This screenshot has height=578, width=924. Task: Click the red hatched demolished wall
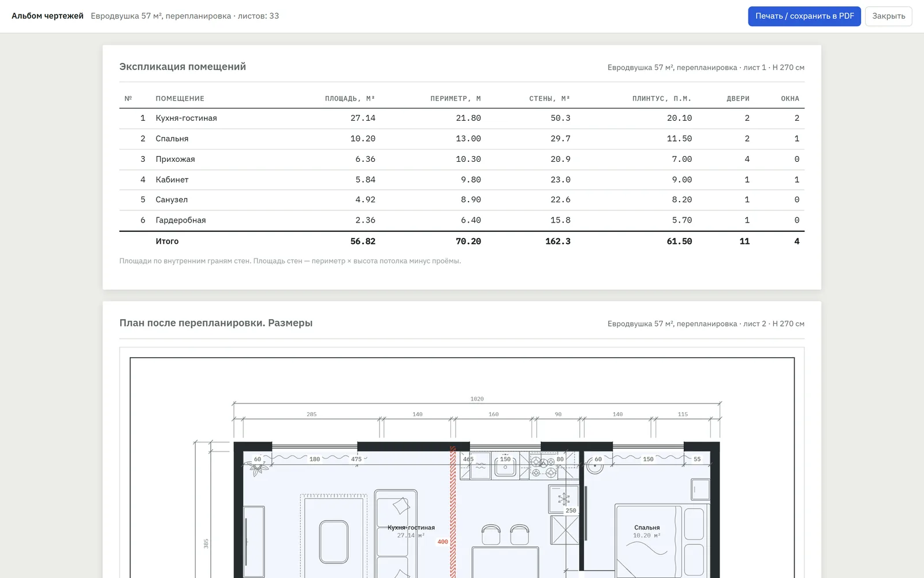pyautogui.click(x=453, y=512)
